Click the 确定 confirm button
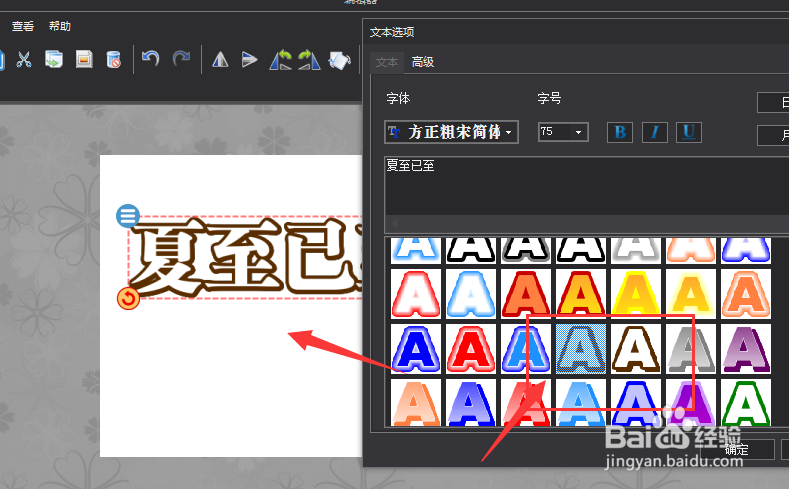The height and width of the screenshot is (489, 789). (737, 449)
